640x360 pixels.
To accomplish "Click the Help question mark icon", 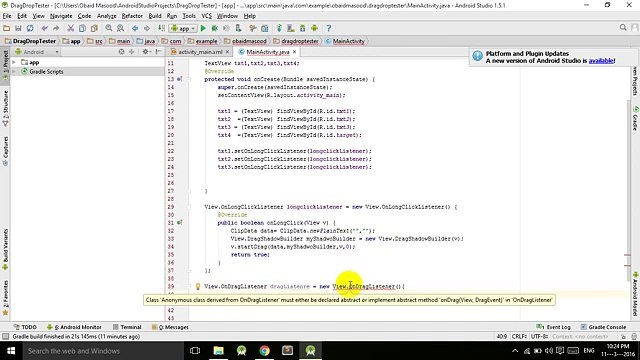I will (x=329, y=28).
